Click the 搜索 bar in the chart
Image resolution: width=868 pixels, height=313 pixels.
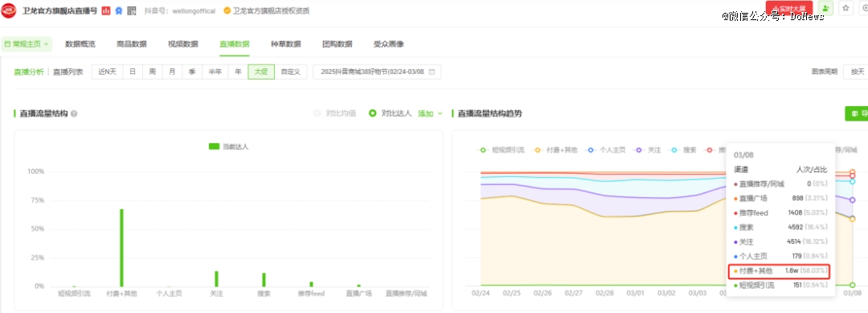[264, 280]
